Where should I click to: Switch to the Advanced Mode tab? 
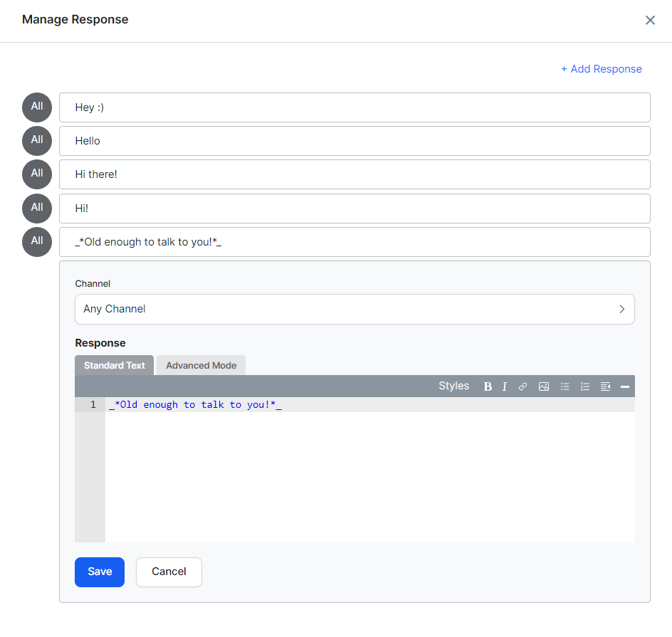(x=201, y=365)
